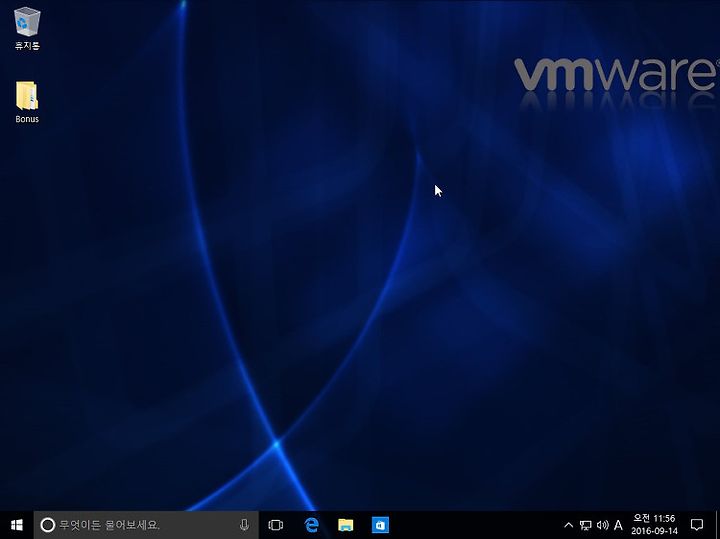Focus the Cortana search box
The width and height of the screenshot is (720, 539).
pos(146,525)
